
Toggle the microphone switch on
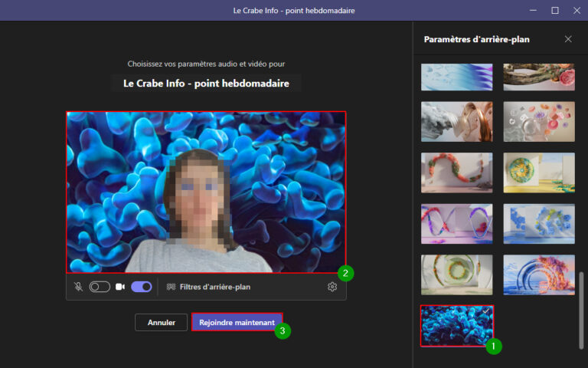click(100, 287)
